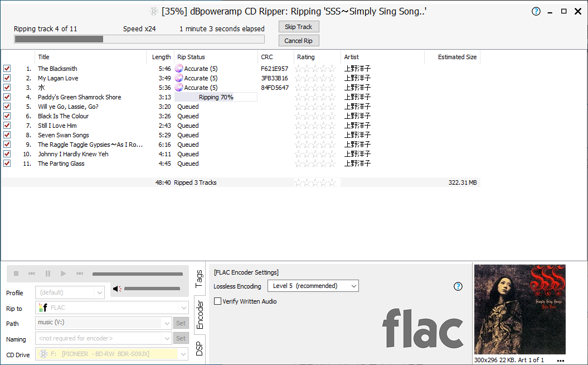Click the play playback button
The width and height of the screenshot is (588, 365).
pyautogui.click(x=64, y=273)
